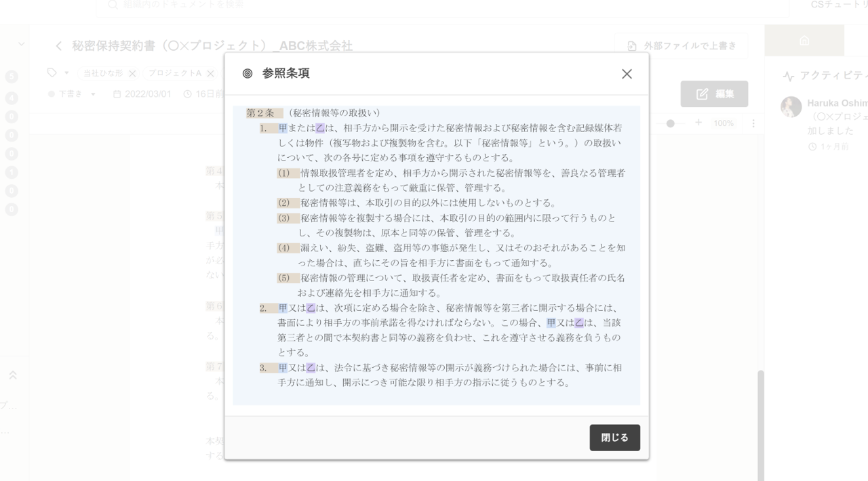Click the 閉じる button
The height and width of the screenshot is (481, 868).
click(614, 438)
